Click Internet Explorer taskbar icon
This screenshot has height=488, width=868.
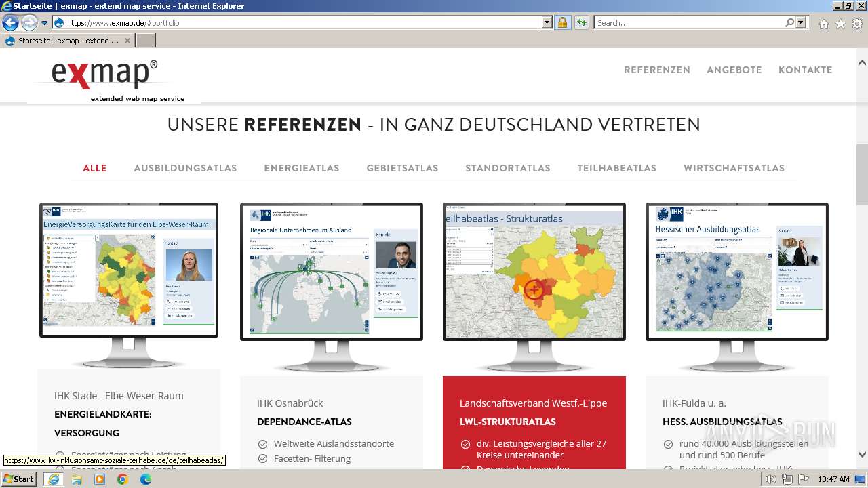click(x=53, y=479)
